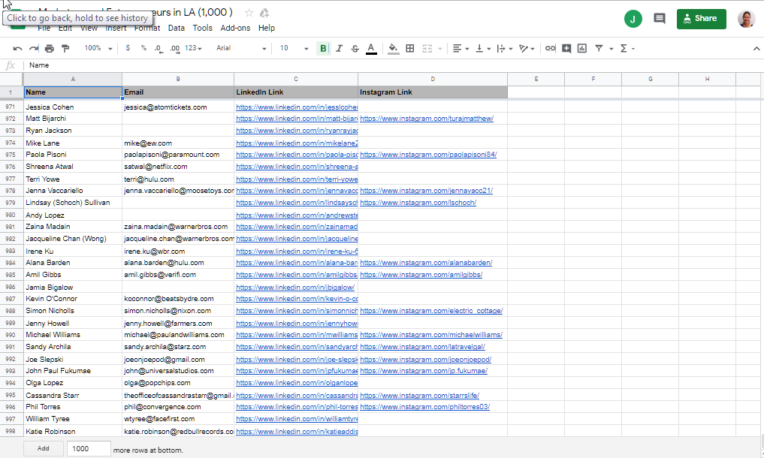Insert a comment
The image size is (764, 458).
click(566, 48)
